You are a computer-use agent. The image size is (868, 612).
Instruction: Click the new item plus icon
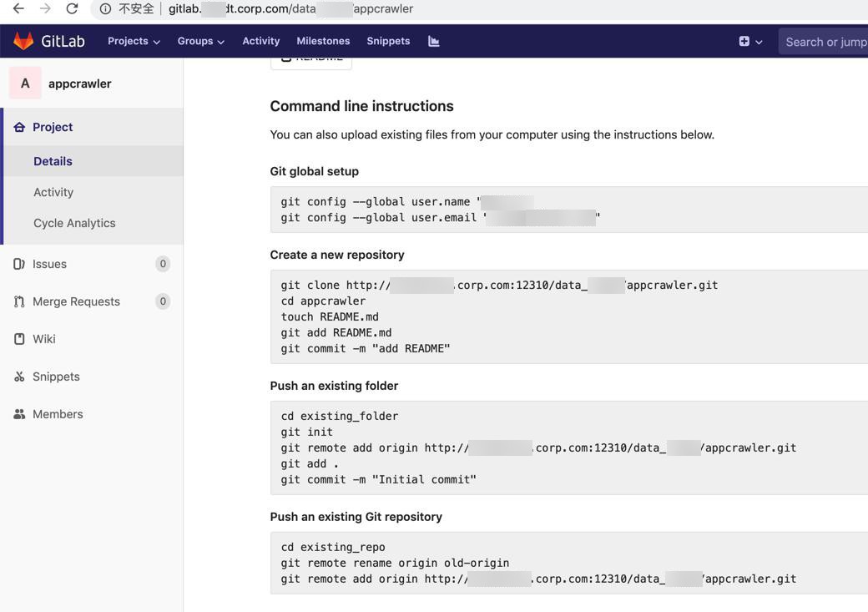(x=744, y=41)
